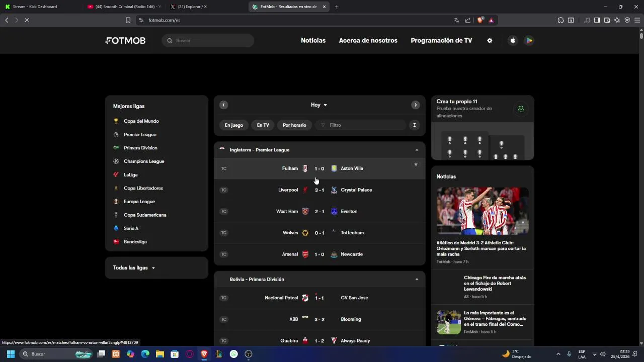Open the Brave Wallet icon
The height and width of the screenshot is (362, 644).
point(607,20)
